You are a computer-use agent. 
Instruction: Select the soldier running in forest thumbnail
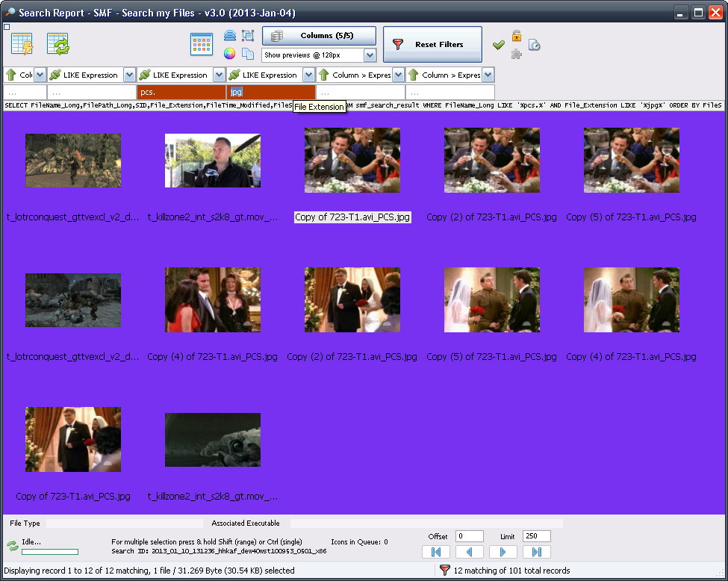point(73,161)
